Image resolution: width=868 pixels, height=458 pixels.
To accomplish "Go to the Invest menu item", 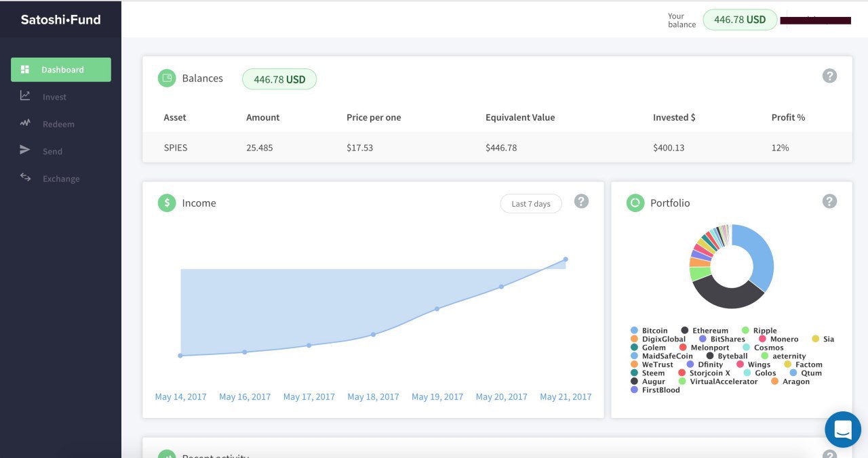I will coord(54,97).
